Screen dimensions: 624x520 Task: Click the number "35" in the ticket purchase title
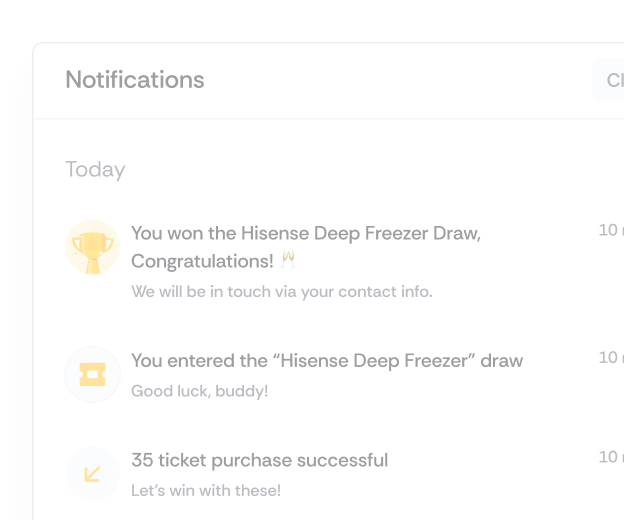(x=143, y=460)
